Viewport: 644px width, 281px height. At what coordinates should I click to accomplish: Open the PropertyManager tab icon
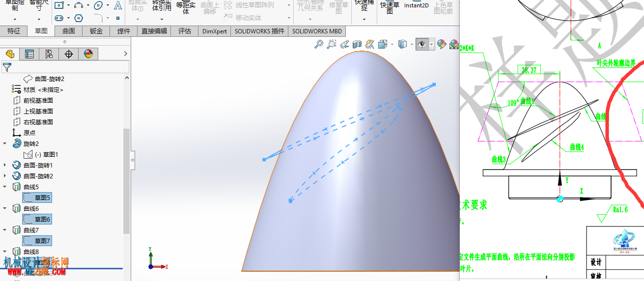(x=29, y=54)
